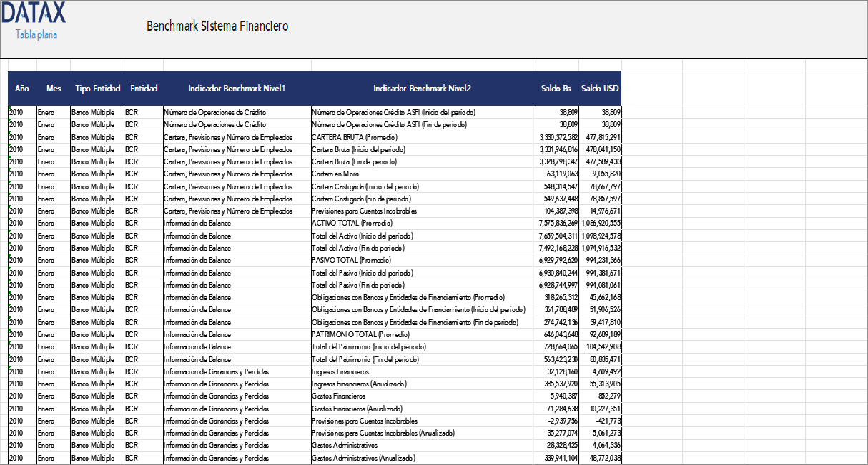Click the 'Mes' column header
This screenshot has width=868, height=465.
coord(54,89)
